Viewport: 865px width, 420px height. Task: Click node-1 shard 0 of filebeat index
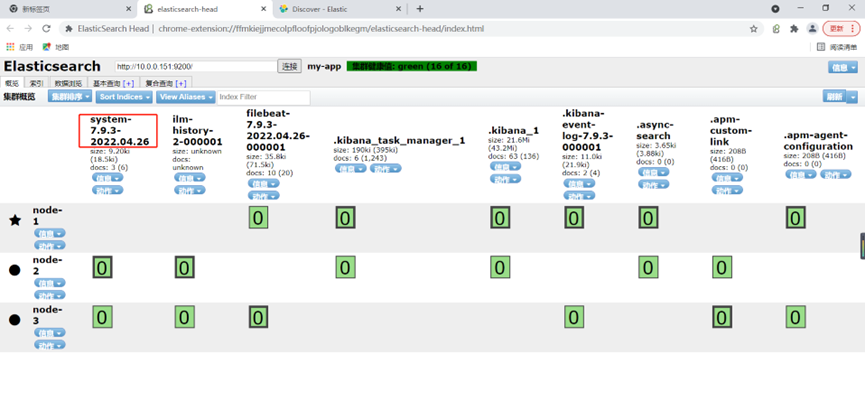coord(258,218)
